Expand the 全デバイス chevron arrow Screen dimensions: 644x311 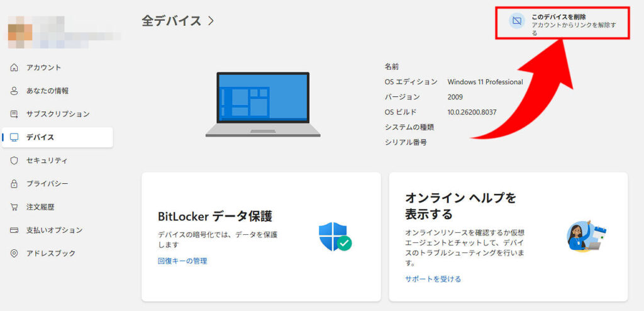211,21
